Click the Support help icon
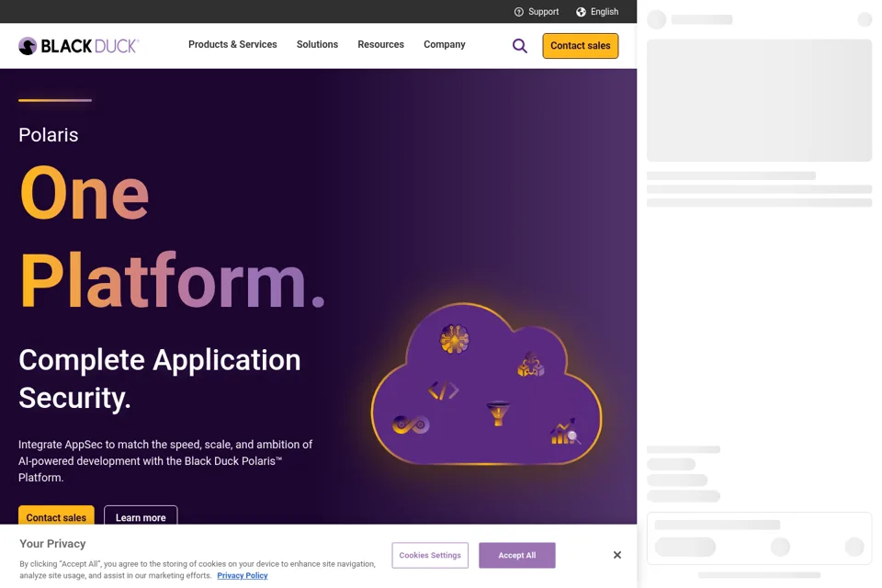882x588 pixels. [518, 12]
